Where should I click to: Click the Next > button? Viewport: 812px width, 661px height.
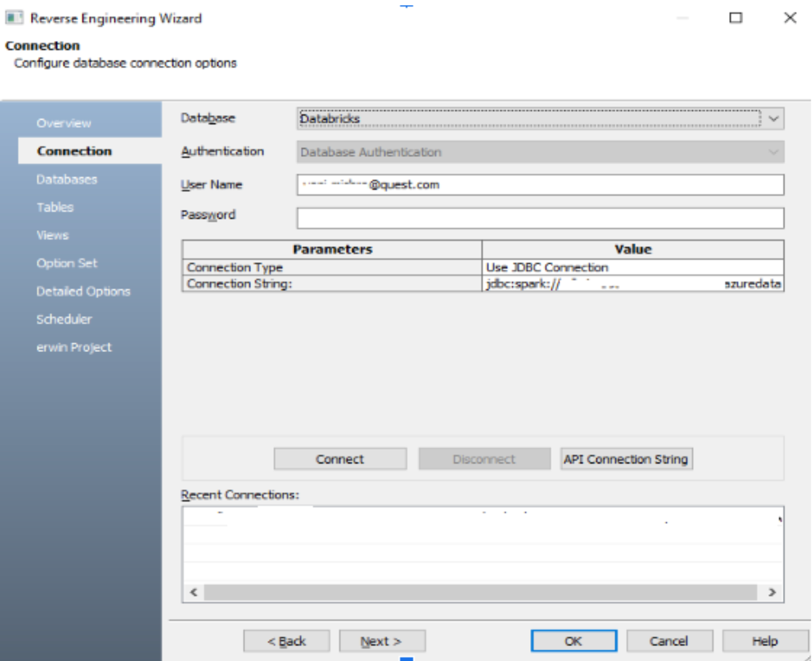[382, 641]
